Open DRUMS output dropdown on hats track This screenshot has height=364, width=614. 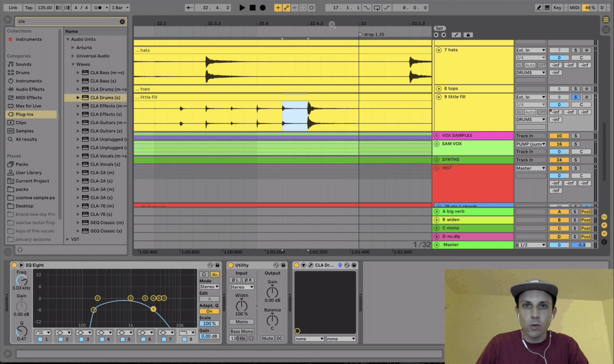click(531, 73)
